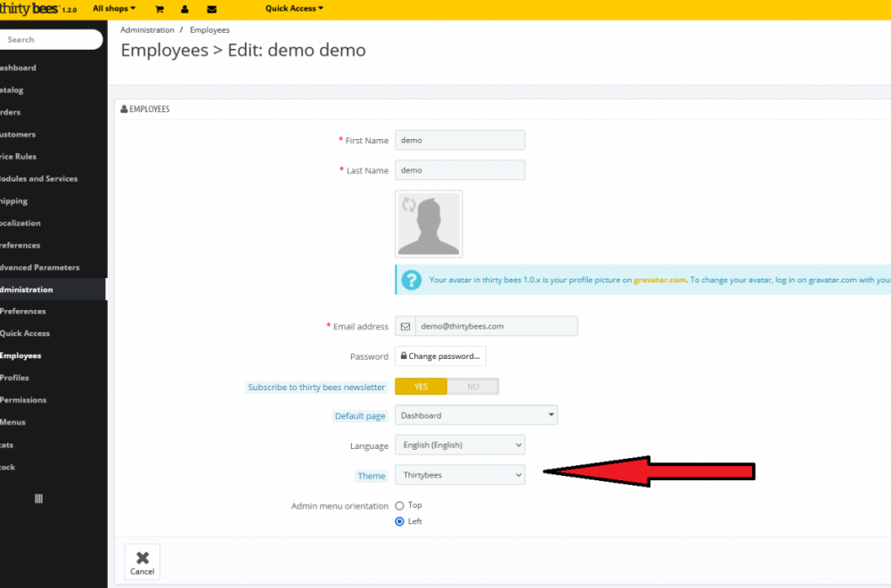
Task: Set newsletter subscription to YES
Action: click(x=421, y=387)
